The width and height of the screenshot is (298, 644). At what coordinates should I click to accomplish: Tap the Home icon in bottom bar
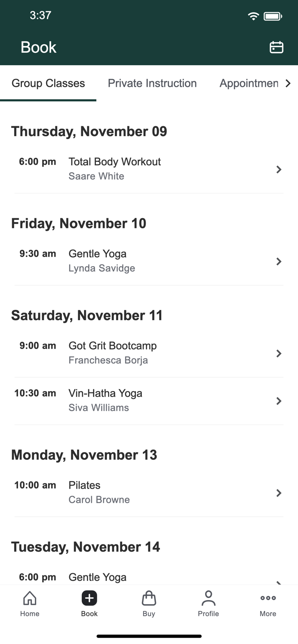click(x=30, y=598)
